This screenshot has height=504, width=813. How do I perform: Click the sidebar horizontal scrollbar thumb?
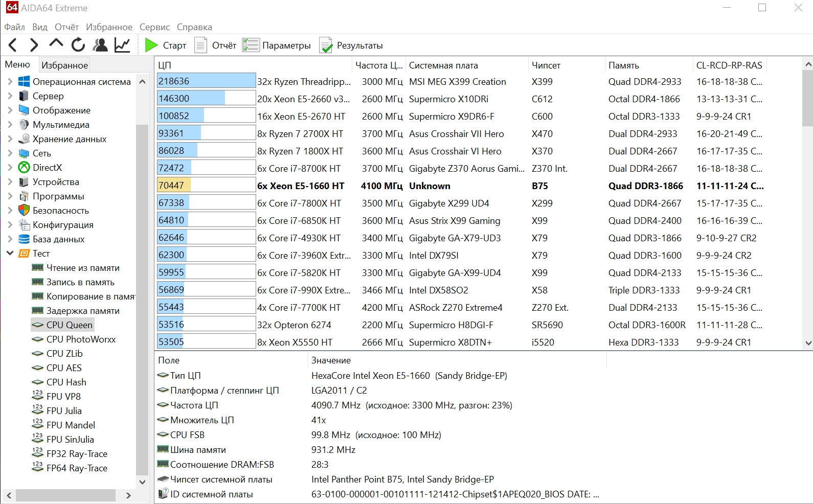(65, 495)
